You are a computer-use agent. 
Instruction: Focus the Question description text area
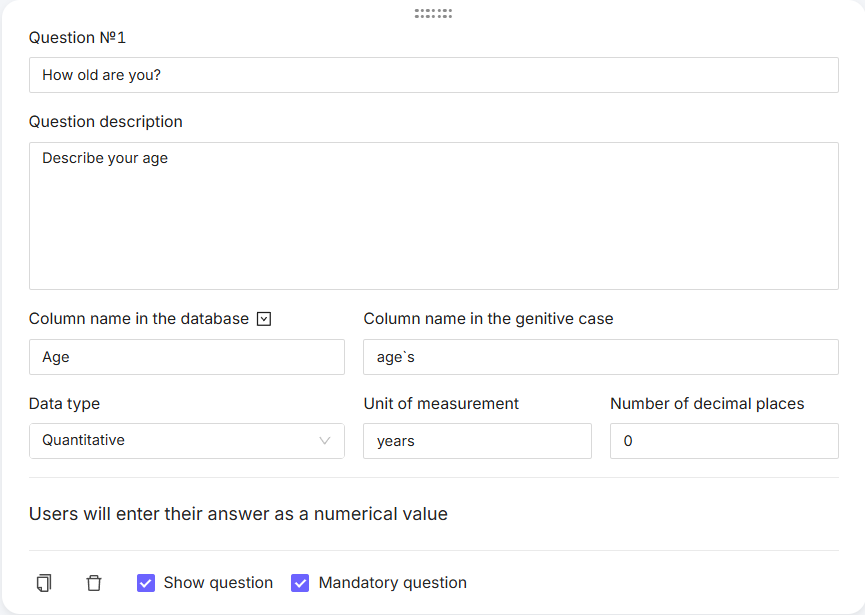433,216
